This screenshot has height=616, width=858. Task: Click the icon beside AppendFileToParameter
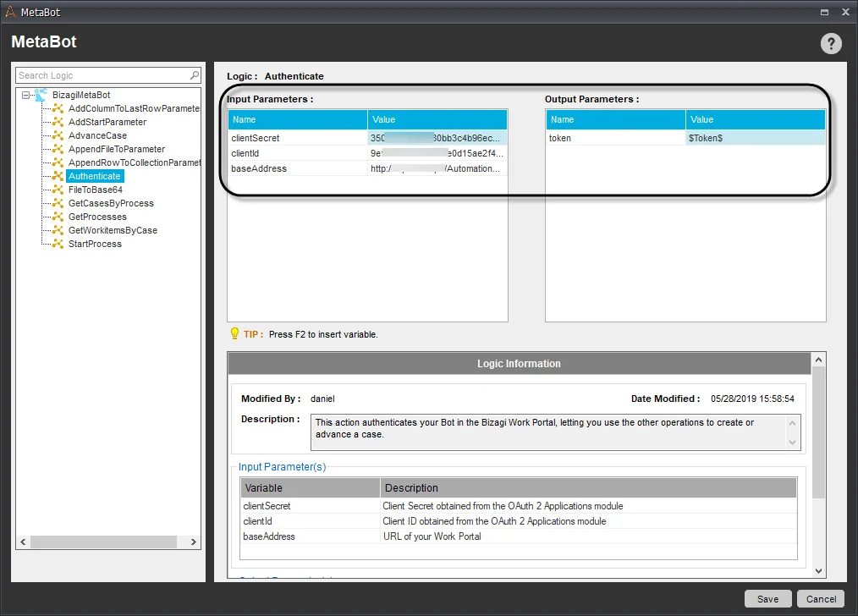pos(58,149)
